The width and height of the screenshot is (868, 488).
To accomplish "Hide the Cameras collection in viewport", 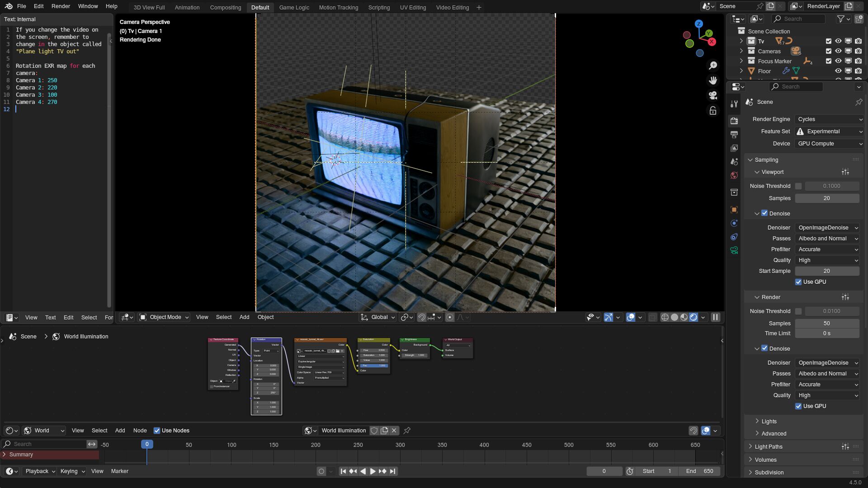I will pos(838,51).
